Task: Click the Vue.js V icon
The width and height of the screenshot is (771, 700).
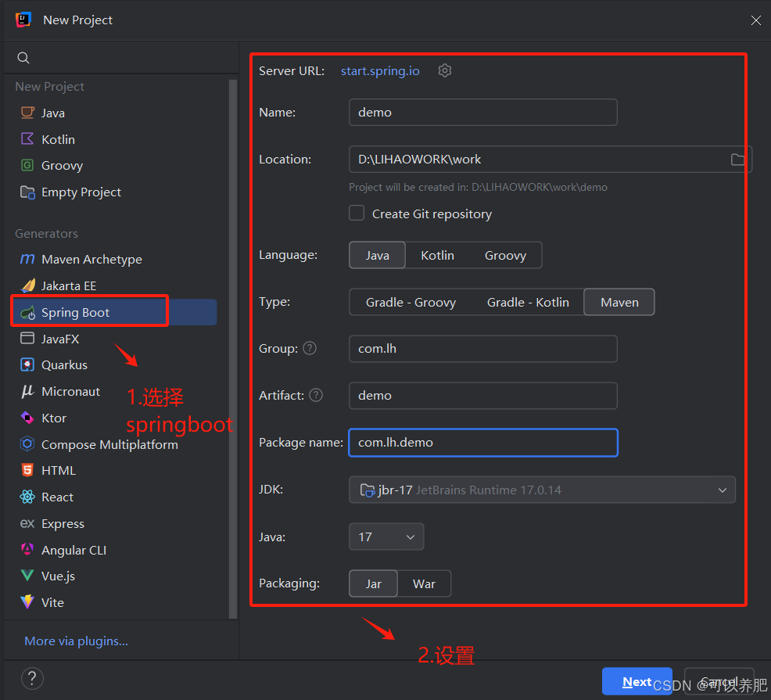Action: coord(27,576)
